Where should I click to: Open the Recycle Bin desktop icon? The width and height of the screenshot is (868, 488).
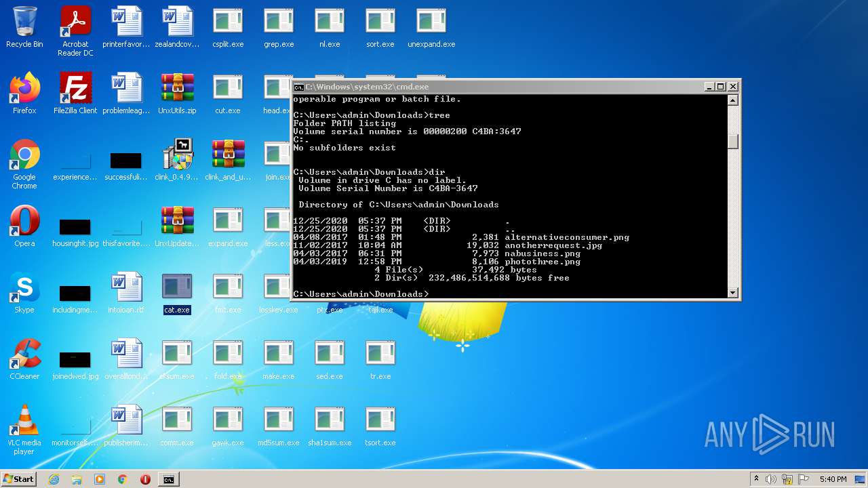coord(24,27)
